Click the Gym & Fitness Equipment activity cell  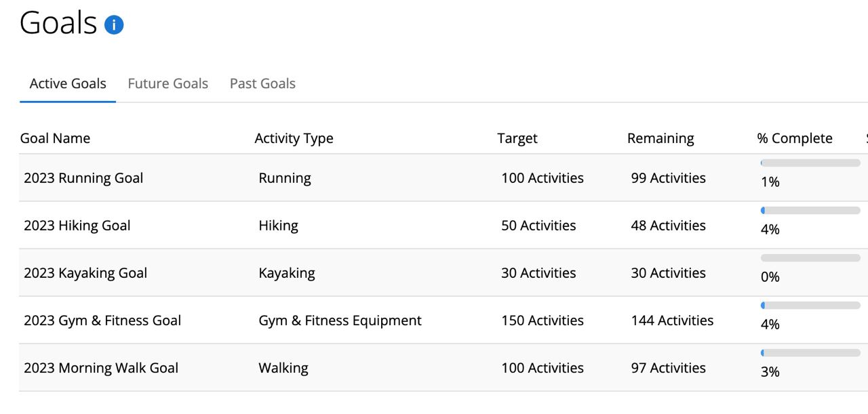(340, 320)
